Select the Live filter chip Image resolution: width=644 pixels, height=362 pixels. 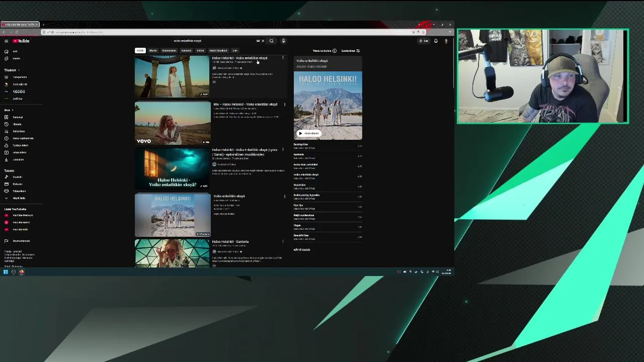[234, 50]
